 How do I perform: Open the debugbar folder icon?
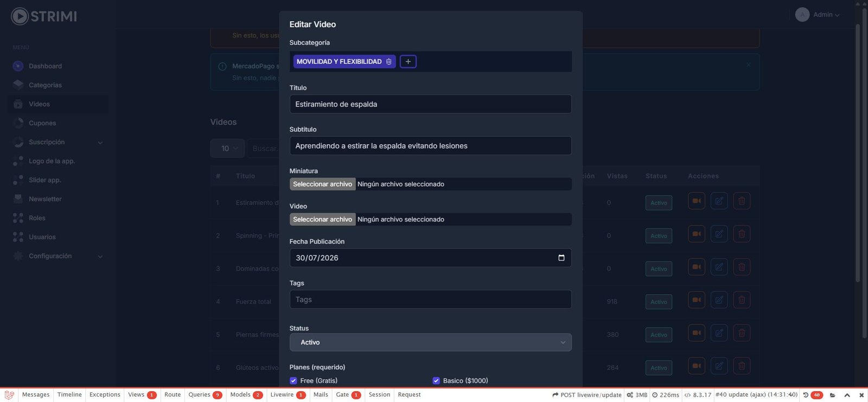pos(833,395)
